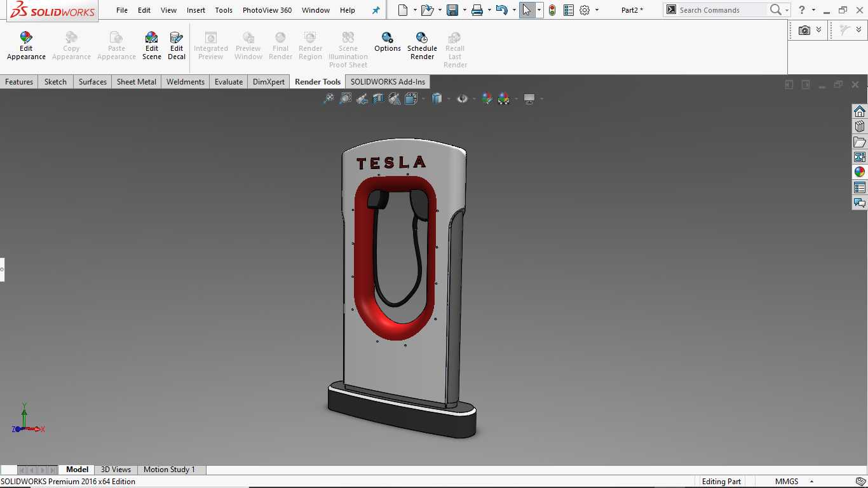Open the Insert menu

click(x=196, y=10)
